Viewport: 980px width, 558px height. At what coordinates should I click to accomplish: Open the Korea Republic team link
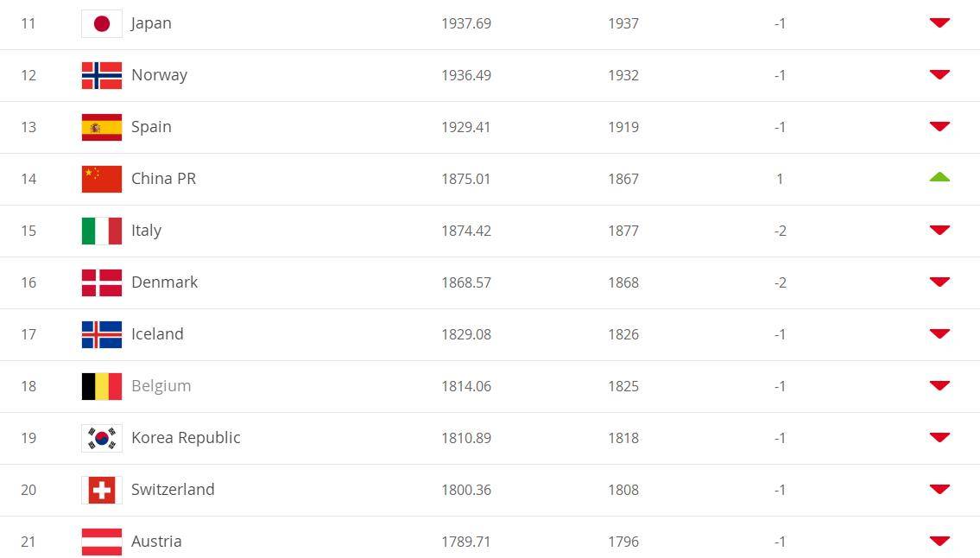[186, 438]
